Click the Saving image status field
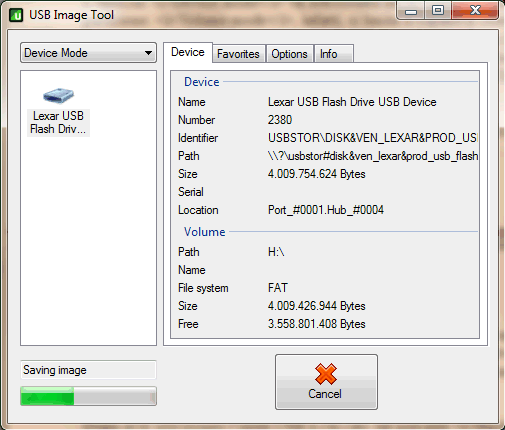 (x=88, y=370)
